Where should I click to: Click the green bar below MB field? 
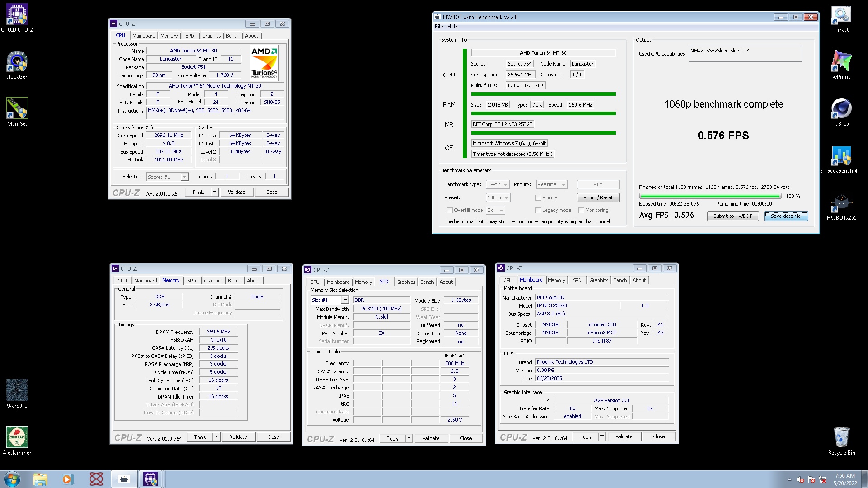pos(543,133)
